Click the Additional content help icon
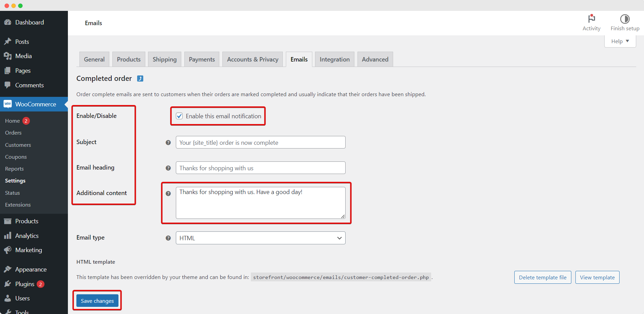Viewport: 644px width, 314px height. (168, 194)
